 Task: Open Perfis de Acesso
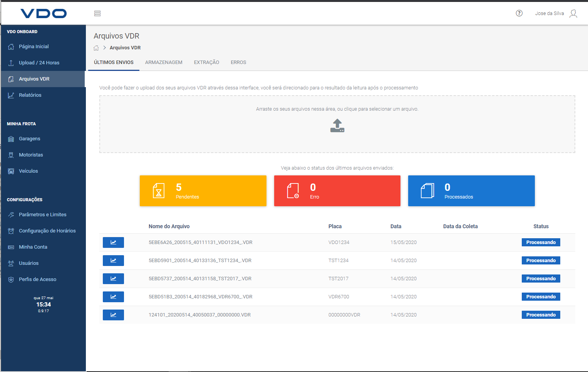coord(38,279)
